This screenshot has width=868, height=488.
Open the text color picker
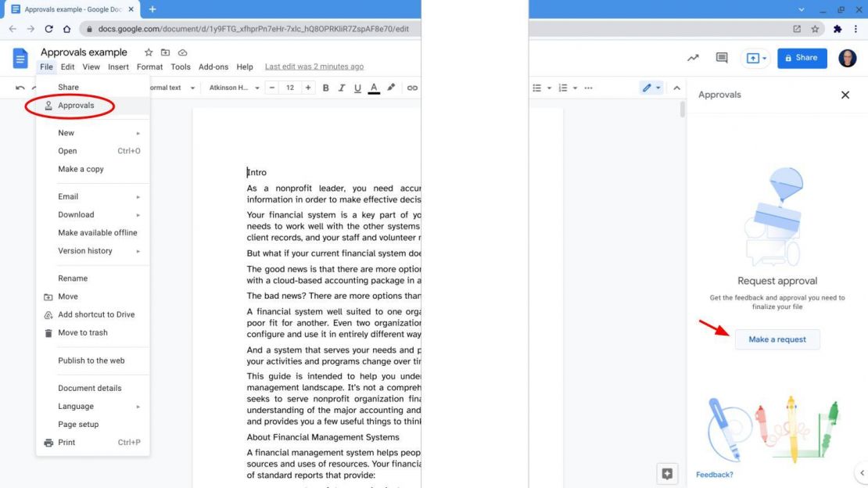[x=374, y=88]
